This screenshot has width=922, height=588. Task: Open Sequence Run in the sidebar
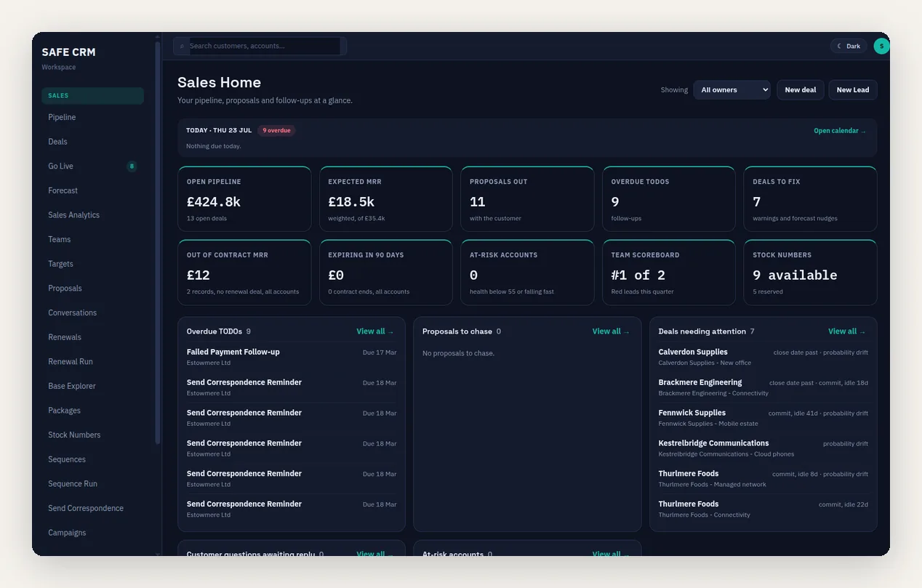[x=92, y=484]
